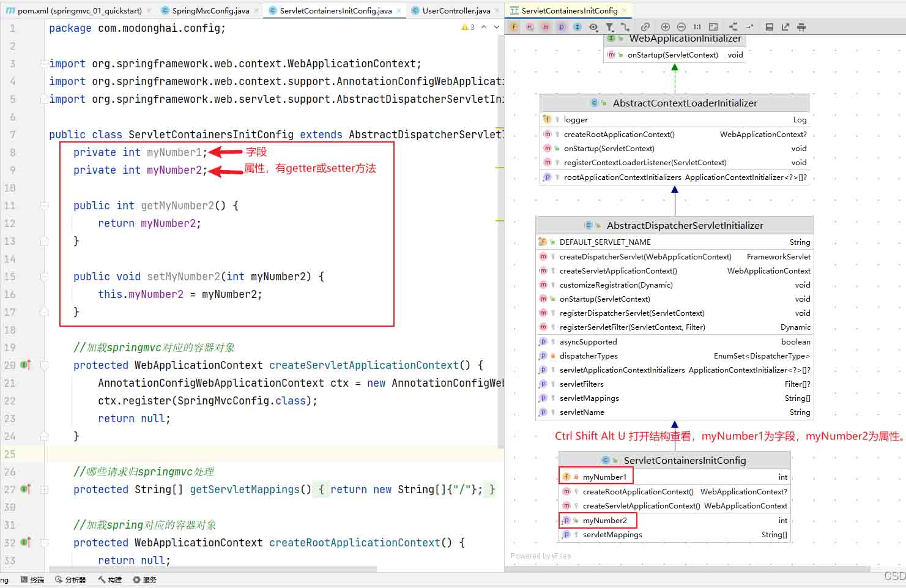
Task: Toggle Properties display in the diagram toolbar
Action: (562, 27)
